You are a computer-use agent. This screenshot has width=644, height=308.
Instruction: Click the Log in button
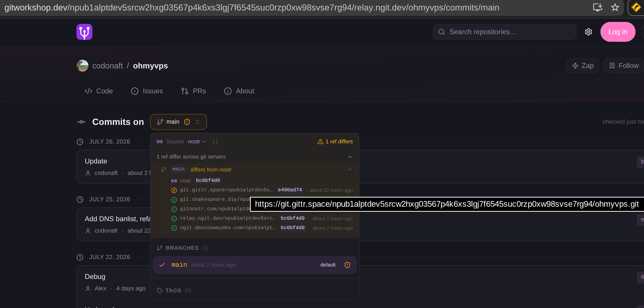click(618, 32)
